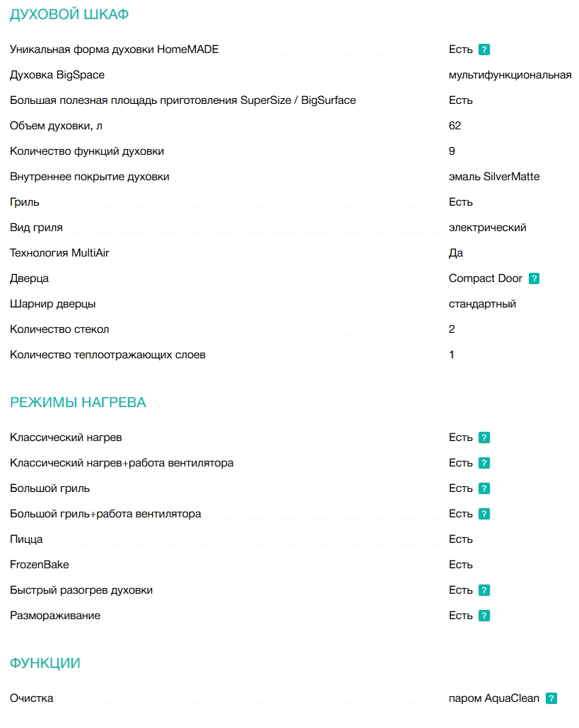Select the эмаль SilverMatte value
579x728 pixels.
pyautogui.click(x=493, y=177)
